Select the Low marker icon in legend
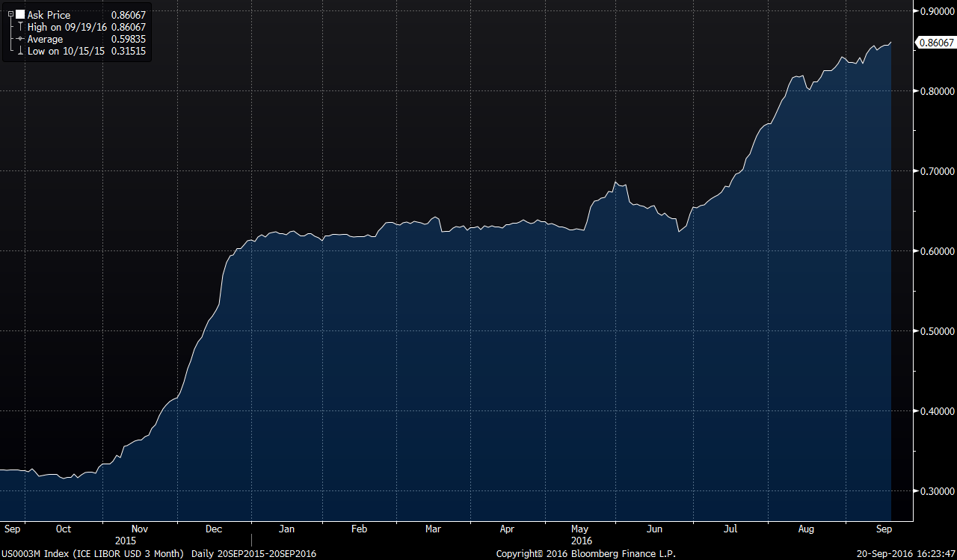The width and height of the screenshot is (957, 560). tap(21, 51)
